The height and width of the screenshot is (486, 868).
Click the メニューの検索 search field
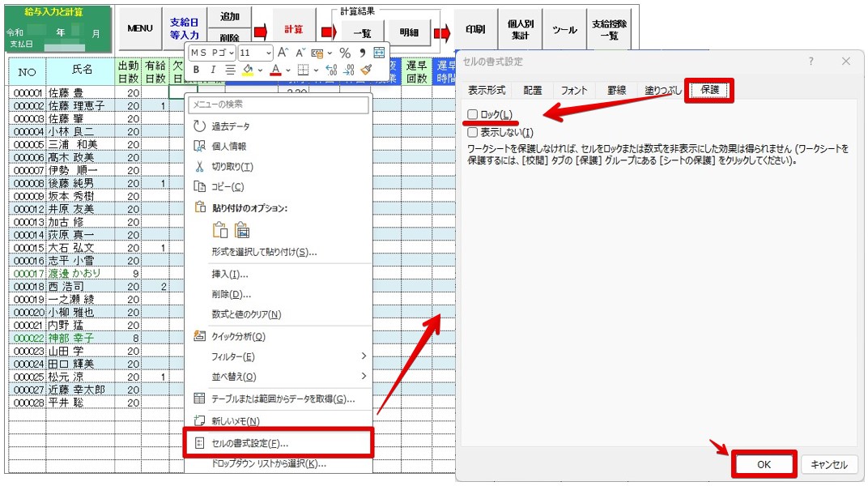tap(278, 104)
